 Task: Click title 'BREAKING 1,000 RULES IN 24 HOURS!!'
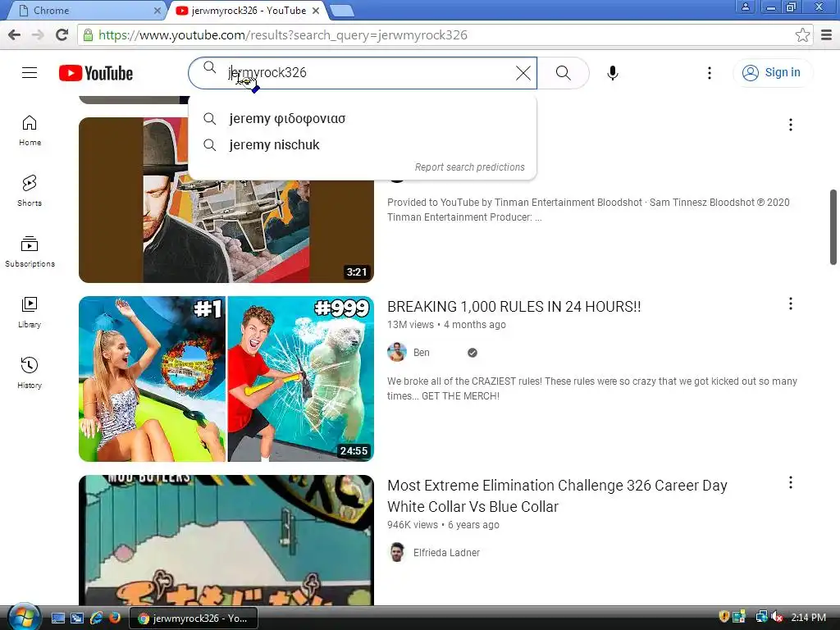click(x=514, y=307)
